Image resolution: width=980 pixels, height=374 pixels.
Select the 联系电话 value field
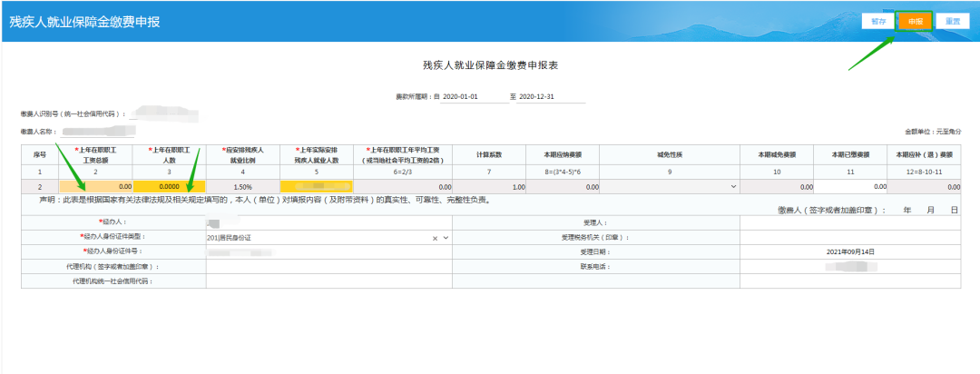[x=850, y=266]
